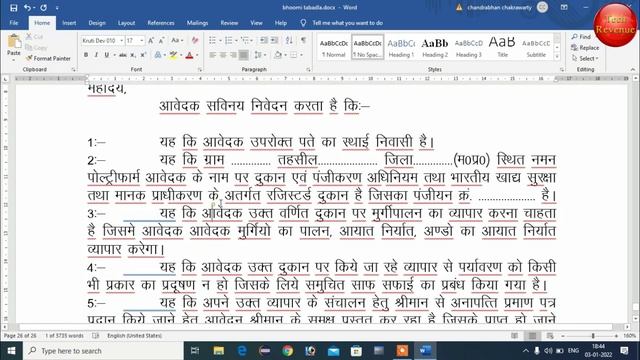Decrease paragraph indent
The width and height of the screenshot is (640, 360).
point(264,40)
